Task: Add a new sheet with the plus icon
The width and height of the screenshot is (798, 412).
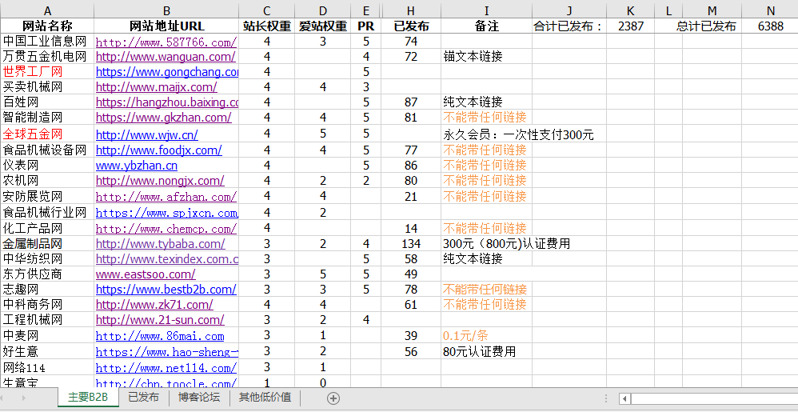Action: point(333,398)
